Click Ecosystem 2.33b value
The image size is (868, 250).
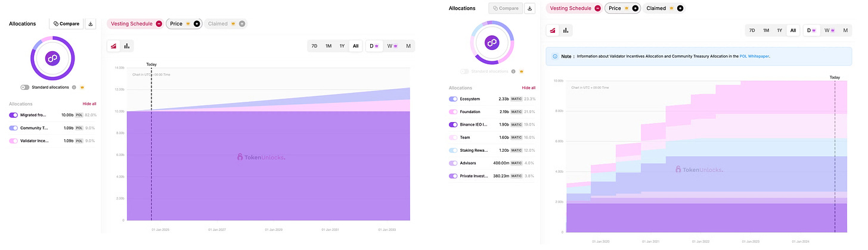click(x=504, y=99)
